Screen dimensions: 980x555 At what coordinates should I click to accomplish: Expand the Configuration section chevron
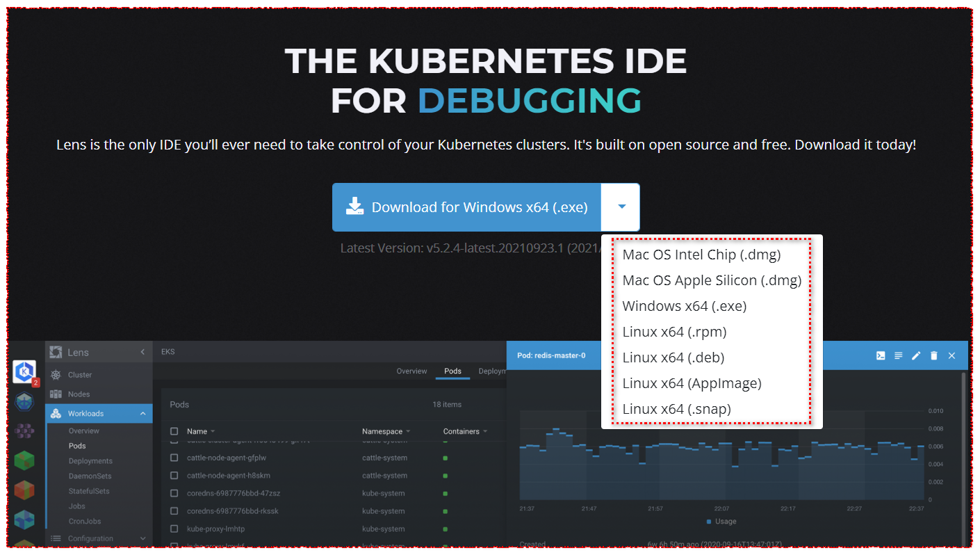point(142,538)
